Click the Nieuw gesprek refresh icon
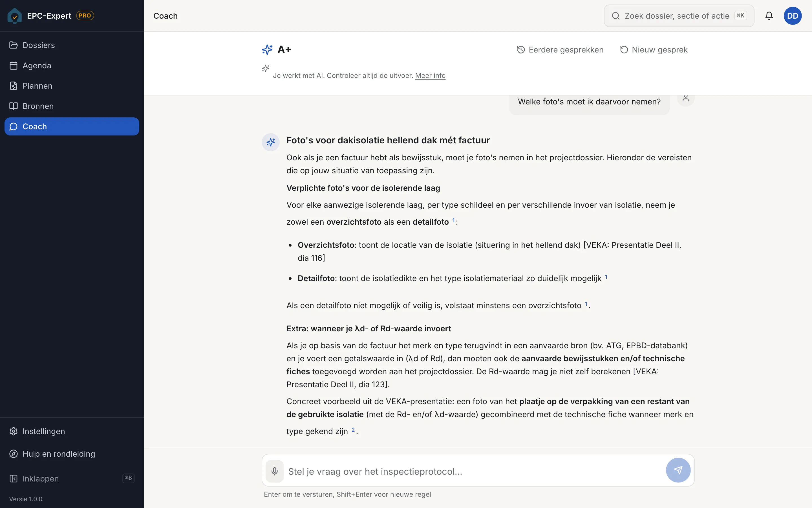The width and height of the screenshot is (812, 508). click(x=624, y=50)
